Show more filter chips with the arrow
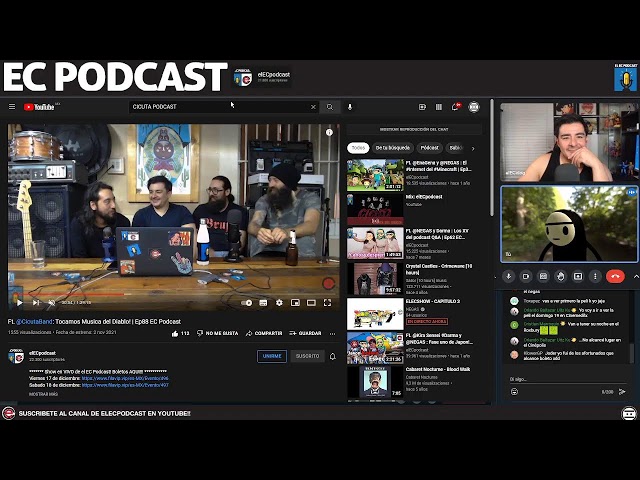The width and height of the screenshot is (640, 480). pos(473,149)
